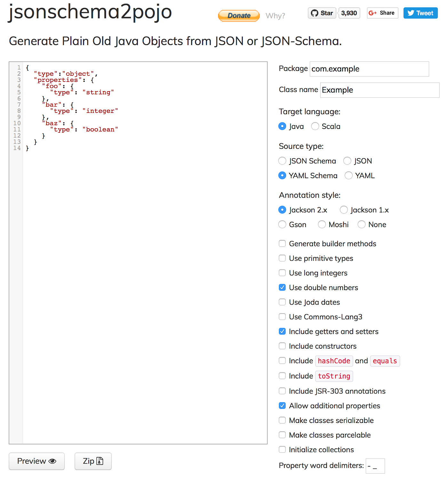Screen dimensions: 448x479
Task: Star the repository on GitHub
Action: point(322,13)
